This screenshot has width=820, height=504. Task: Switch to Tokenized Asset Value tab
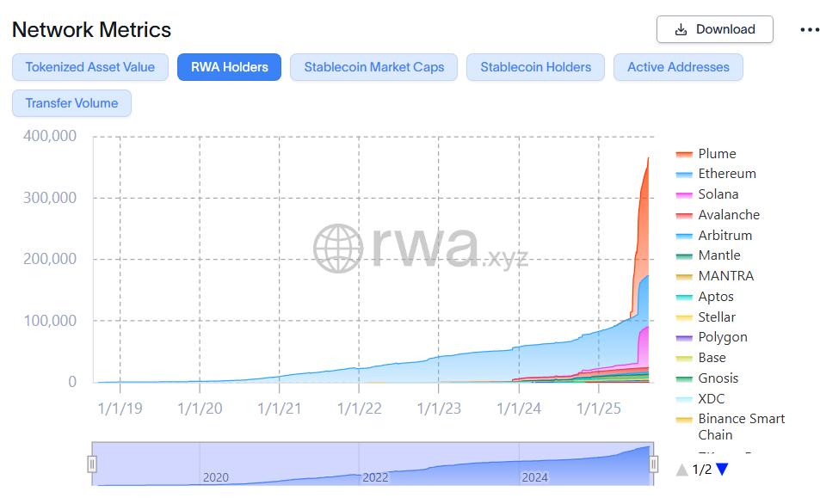90,67
